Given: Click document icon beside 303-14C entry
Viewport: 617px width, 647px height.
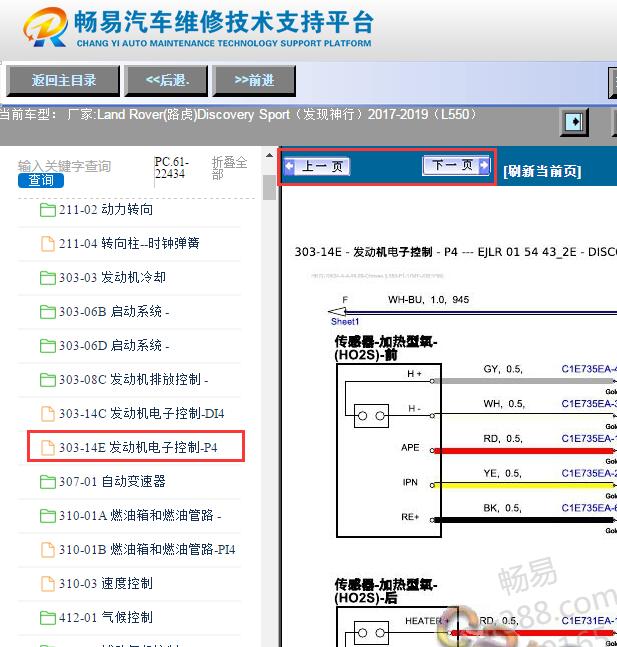Looking at the screenshot, I should click(48, 413).
